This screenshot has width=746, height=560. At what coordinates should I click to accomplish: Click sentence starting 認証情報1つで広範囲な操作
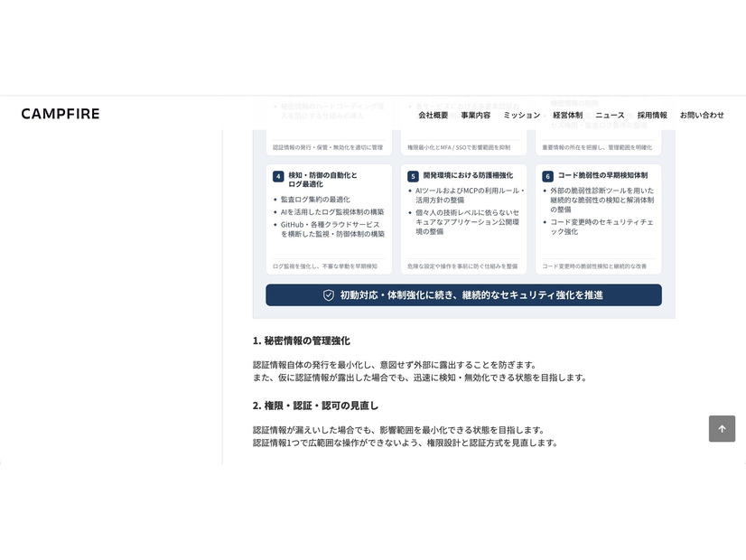tap(405, 443)
